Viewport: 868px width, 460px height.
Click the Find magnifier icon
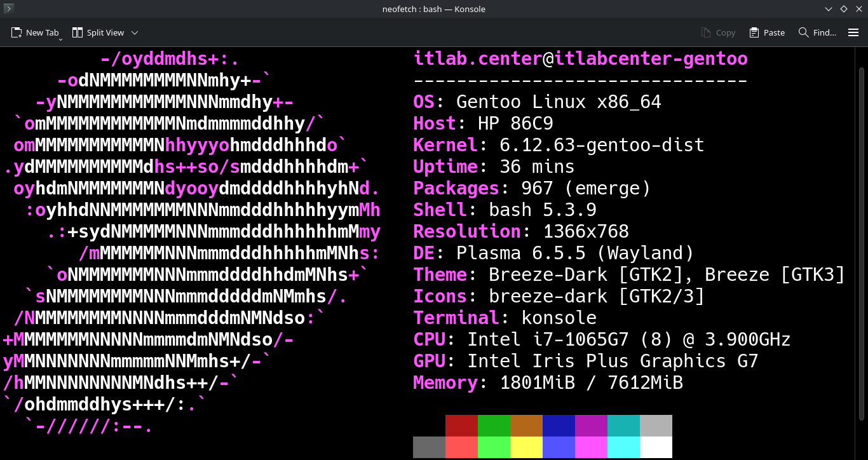804,32
